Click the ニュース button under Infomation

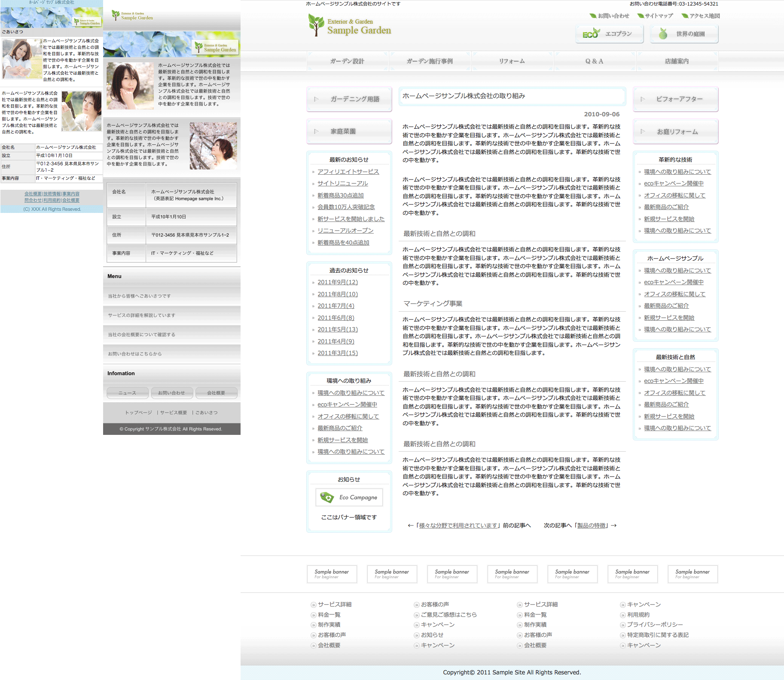[128, 393]
